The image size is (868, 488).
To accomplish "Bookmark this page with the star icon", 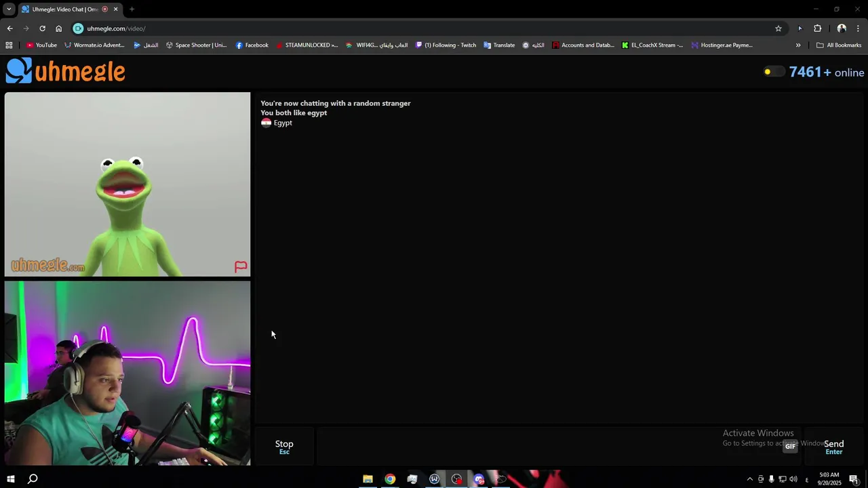I will [778, 28].
